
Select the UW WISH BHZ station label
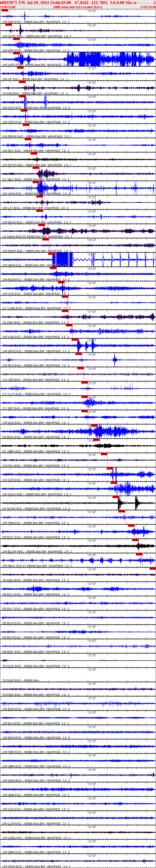tap(36, 866)
